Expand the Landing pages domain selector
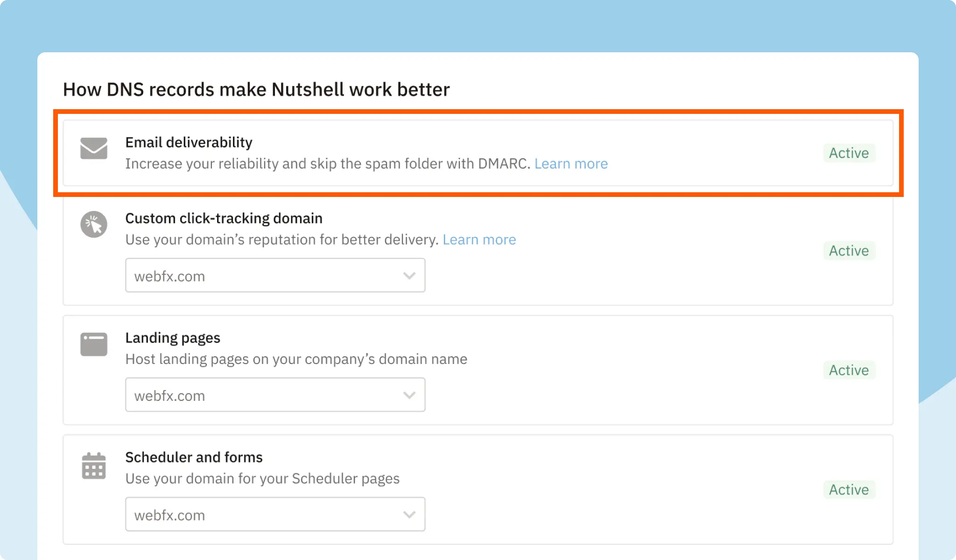 (x=274, y=395)
